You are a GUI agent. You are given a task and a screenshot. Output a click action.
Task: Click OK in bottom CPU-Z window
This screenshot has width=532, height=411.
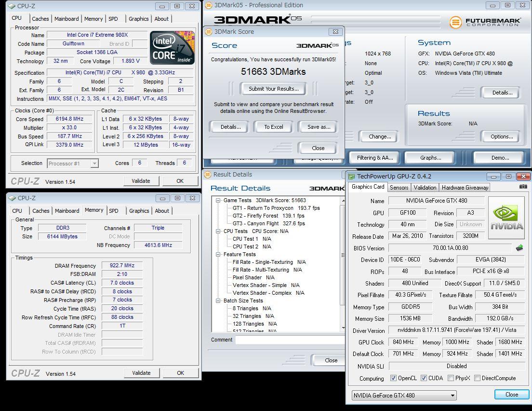[181, 373]
